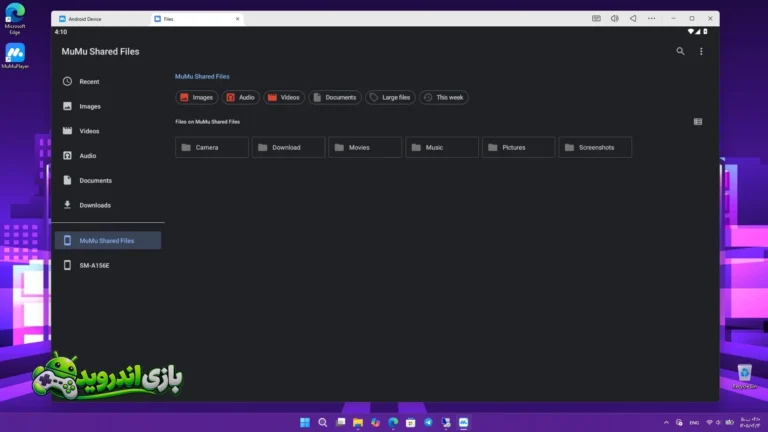
Task: Filter by Large files chip
Action: 390,97
